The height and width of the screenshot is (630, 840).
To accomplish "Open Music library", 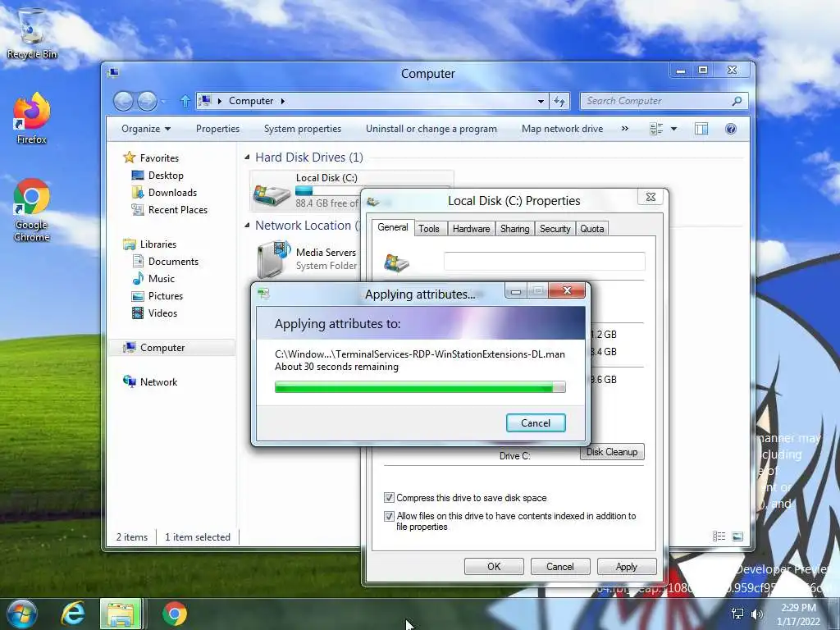I will pos(153,279).
